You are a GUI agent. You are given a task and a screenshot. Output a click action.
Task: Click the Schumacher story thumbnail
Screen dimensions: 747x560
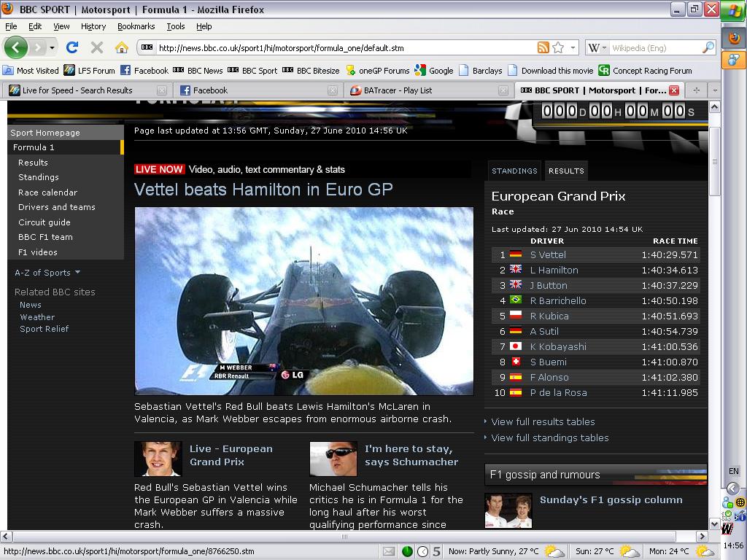[333, 459]
